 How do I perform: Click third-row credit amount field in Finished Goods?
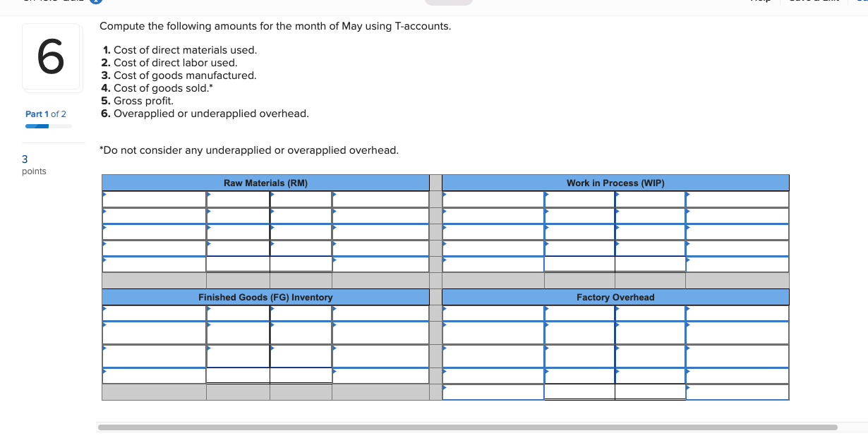tap(301, 356)
